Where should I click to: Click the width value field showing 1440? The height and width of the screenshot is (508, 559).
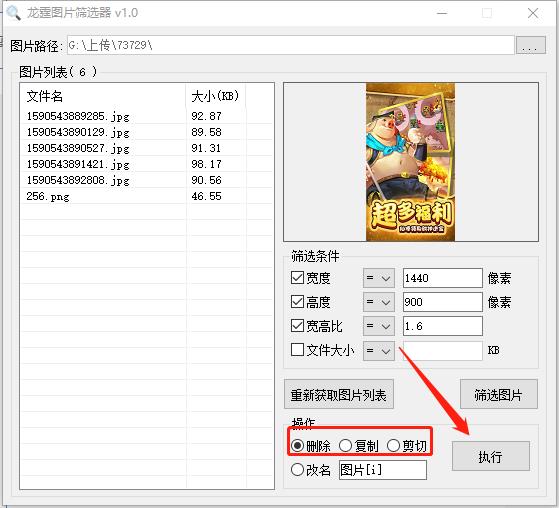pos(443,278)
